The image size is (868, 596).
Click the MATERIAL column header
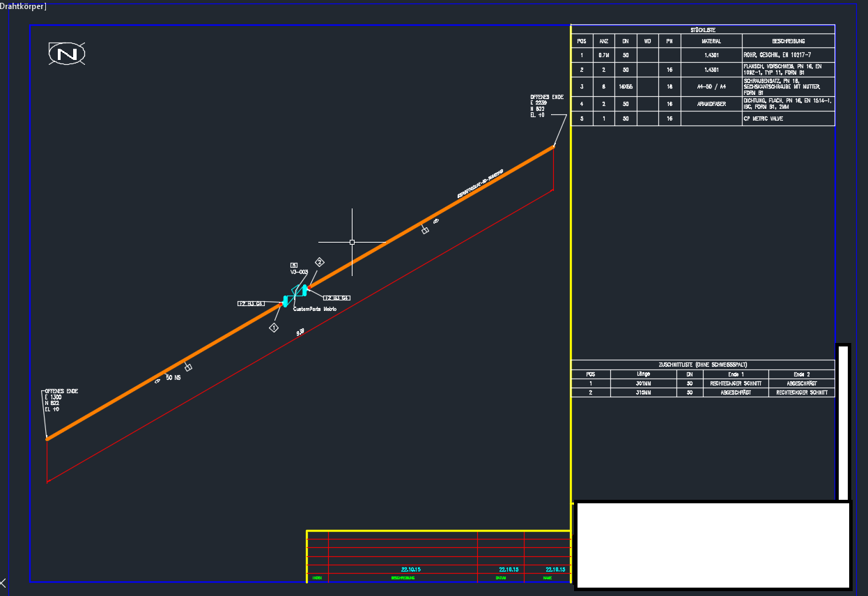[x=711, y=41]
